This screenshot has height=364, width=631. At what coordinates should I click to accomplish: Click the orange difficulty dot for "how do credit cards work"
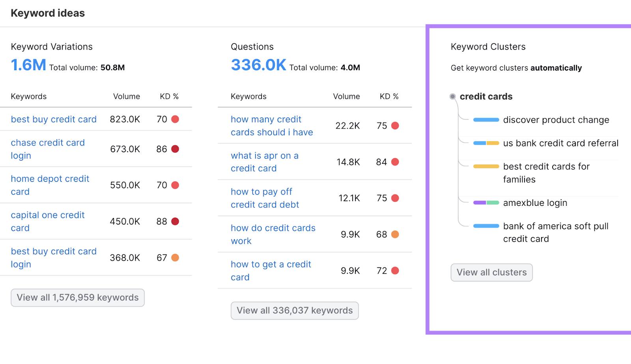(396, 234)
